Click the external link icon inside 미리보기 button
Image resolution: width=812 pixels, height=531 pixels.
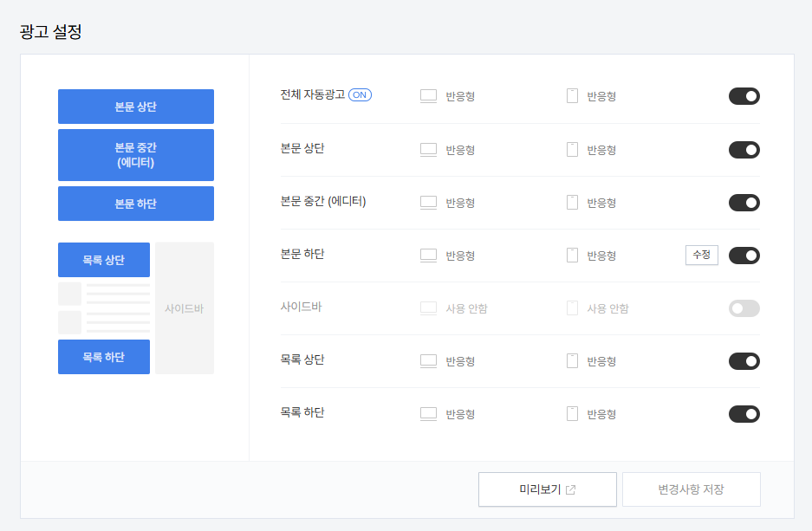point(571,489)
